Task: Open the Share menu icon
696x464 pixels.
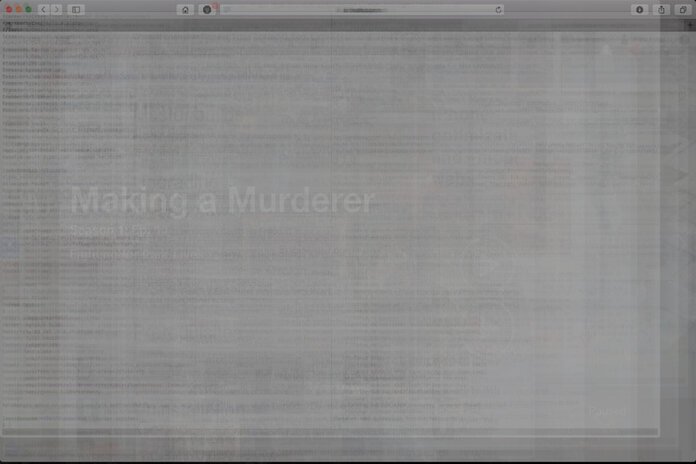Action: pos(661,10)
